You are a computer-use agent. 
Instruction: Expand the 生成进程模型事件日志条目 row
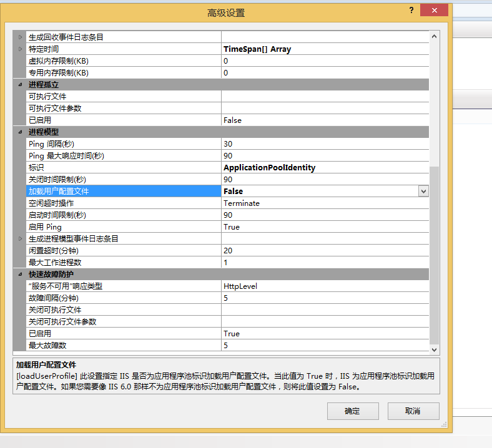(20, 238)
